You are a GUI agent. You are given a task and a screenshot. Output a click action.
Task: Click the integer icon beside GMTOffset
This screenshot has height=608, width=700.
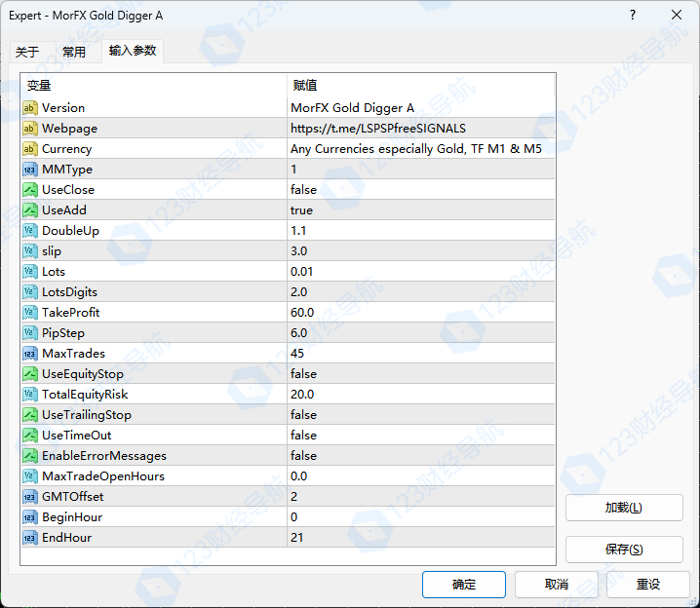point(30,497)
